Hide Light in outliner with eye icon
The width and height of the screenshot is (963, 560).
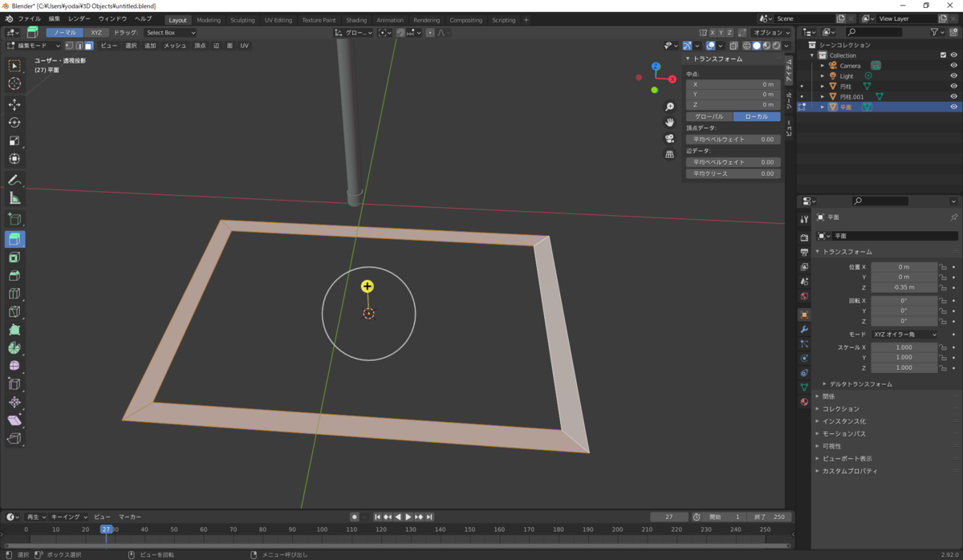(953, 76)
